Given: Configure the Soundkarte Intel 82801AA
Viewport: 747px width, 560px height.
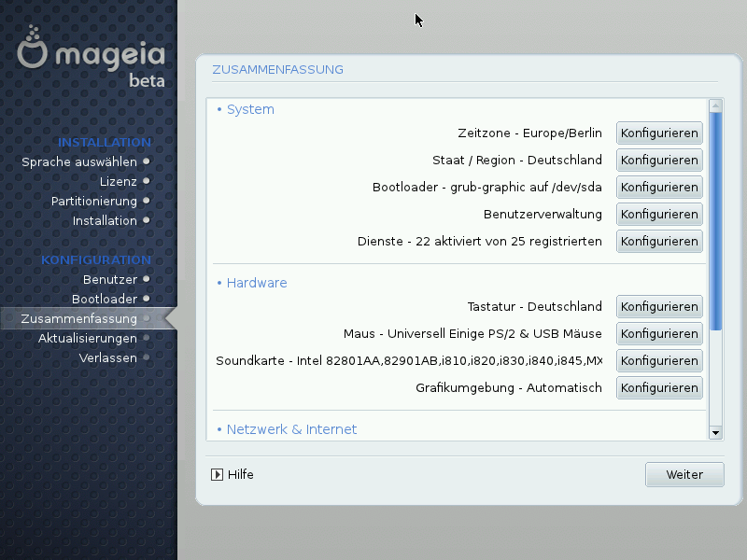Looking at the screenshot, I should [x=659, y=361].
